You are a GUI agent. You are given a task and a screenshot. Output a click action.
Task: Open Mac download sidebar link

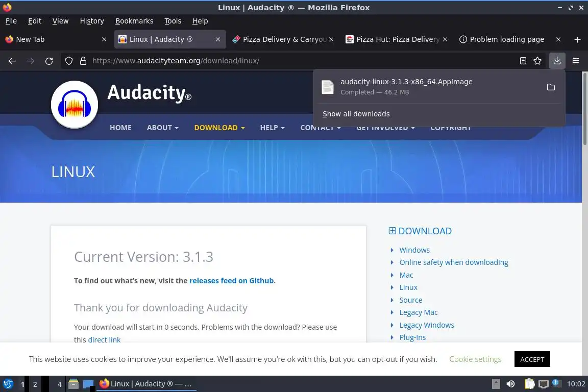pyautogui.click(x=406, y=275)
